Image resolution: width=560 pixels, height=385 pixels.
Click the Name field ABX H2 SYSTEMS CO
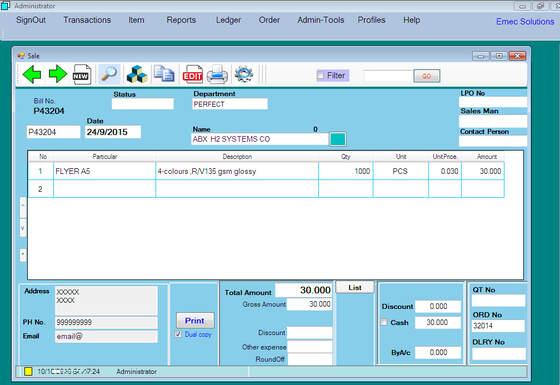click(x=260, y=139)
